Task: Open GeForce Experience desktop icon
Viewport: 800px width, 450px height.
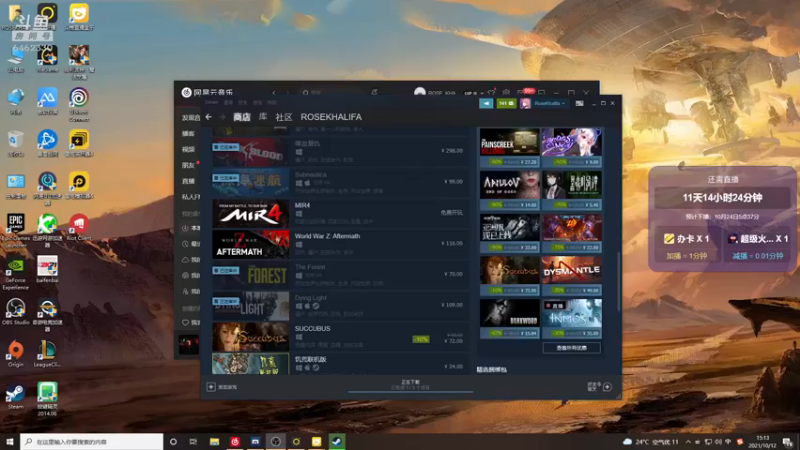Action: pos(15,273)
